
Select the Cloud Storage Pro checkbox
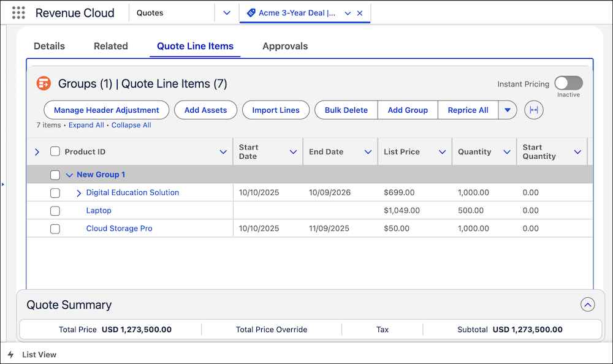pyautogui.click(x=55, y=229)
